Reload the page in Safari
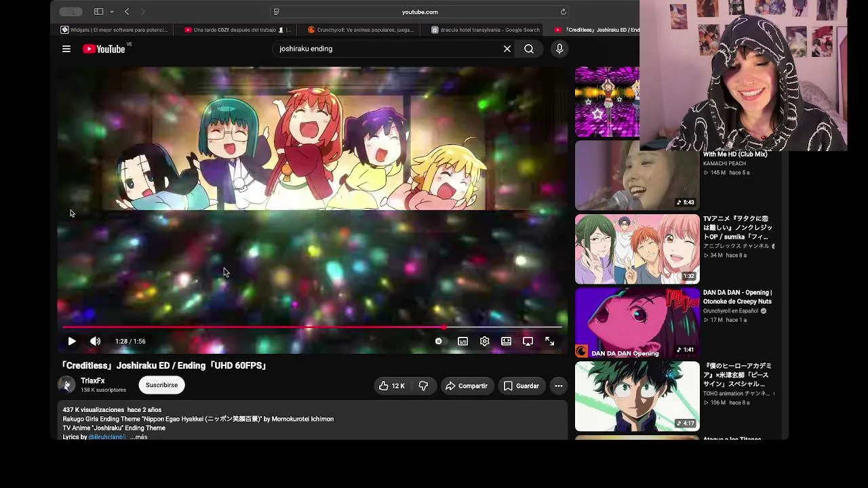The height and width of the screenshot is (488, 868). click(563, 12)
